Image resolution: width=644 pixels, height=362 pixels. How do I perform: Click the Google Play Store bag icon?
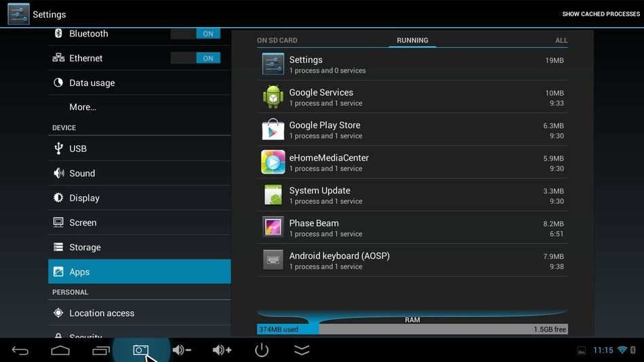pos(273,129)
